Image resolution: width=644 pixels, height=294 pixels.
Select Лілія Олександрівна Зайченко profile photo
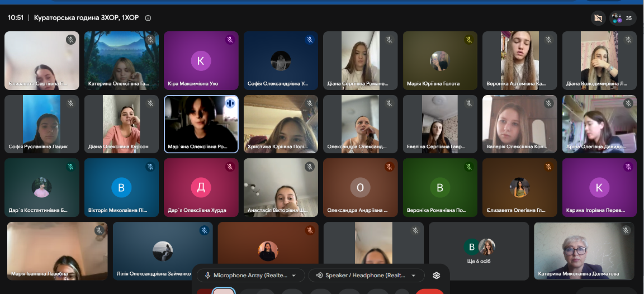point(163,252)
